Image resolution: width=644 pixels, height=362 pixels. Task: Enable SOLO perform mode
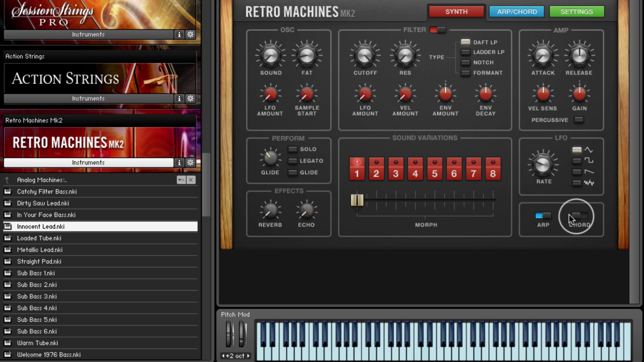pyautogui.click(x=293, y=149)
